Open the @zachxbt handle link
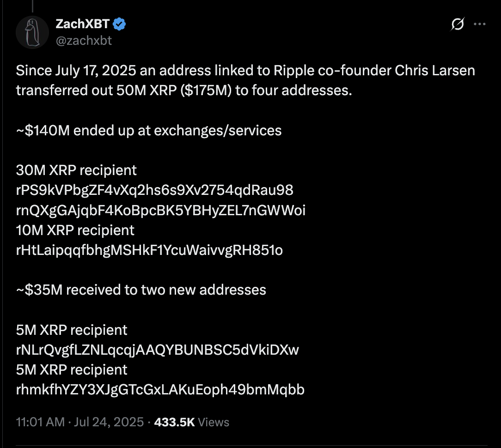 (x=84, y=41)
